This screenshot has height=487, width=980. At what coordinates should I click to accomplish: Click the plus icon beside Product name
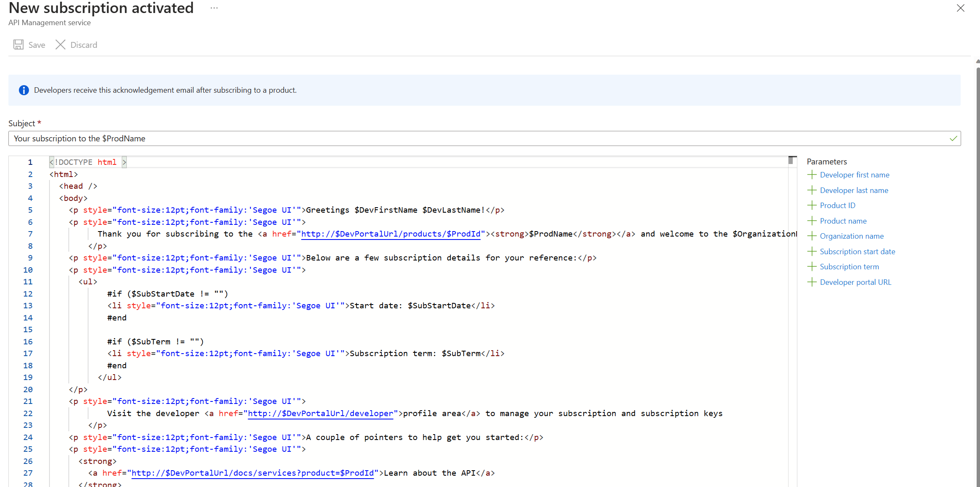(x=812, y=221)
